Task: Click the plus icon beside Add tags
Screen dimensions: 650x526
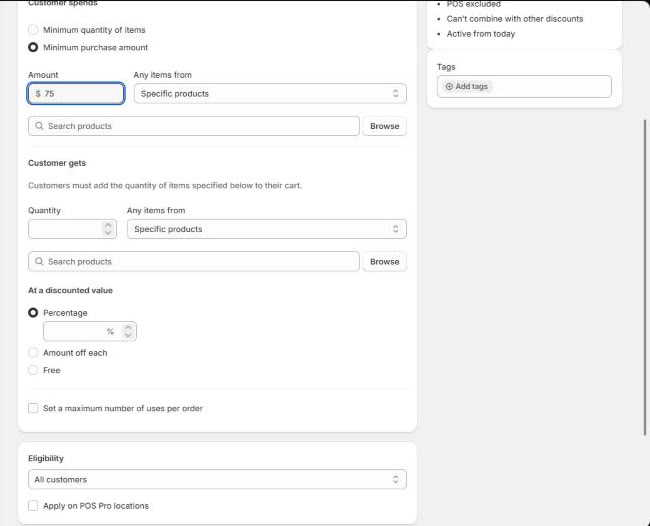Action: (449, 87)
